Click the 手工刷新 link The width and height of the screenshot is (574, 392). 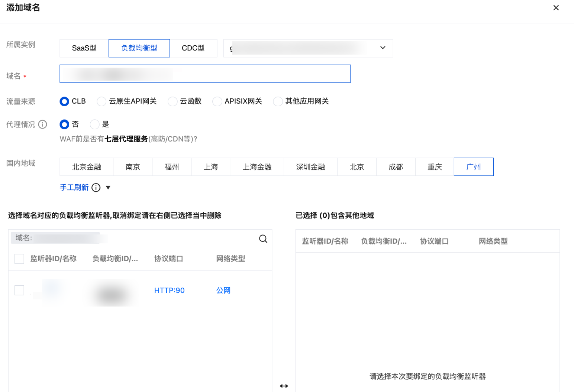[x=74, y=188]
